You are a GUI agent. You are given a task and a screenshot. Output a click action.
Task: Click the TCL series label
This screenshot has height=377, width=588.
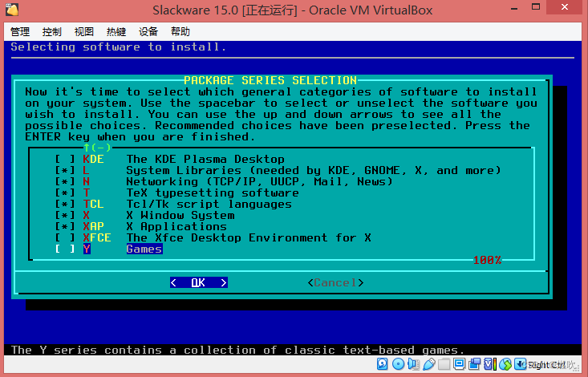click(x=93, y=204)
